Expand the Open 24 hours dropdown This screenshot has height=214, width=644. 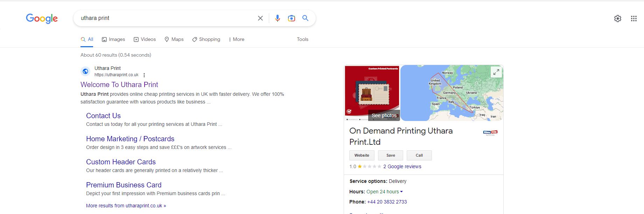401,192
